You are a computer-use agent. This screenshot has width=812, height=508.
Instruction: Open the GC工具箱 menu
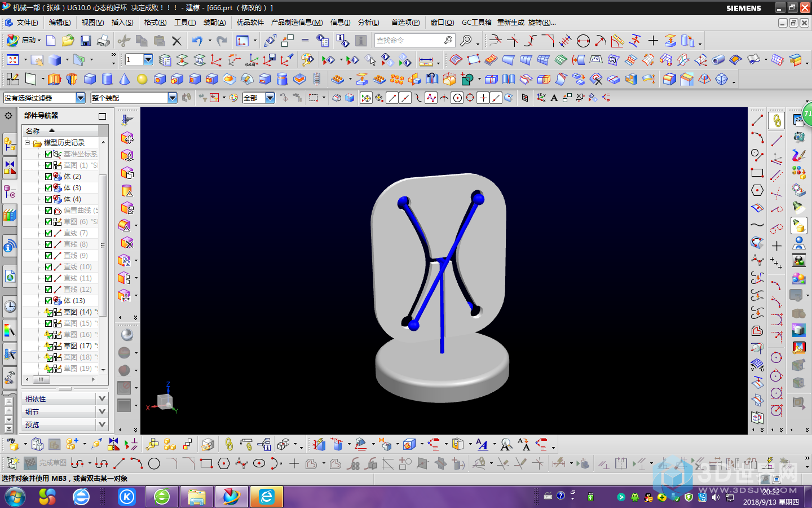(476, 23)
